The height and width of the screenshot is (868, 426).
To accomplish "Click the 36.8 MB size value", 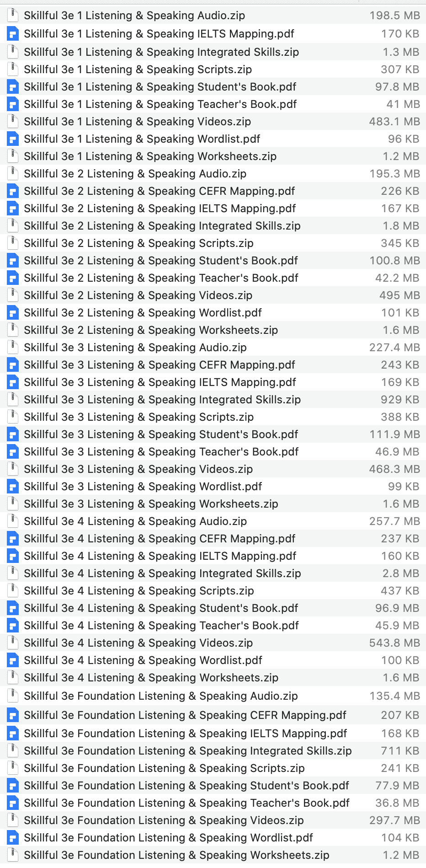I will (x=398, y=803).
